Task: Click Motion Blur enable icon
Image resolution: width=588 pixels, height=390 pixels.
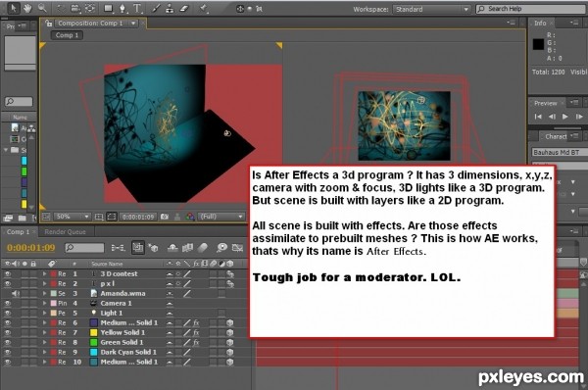Action: (203, 248)
